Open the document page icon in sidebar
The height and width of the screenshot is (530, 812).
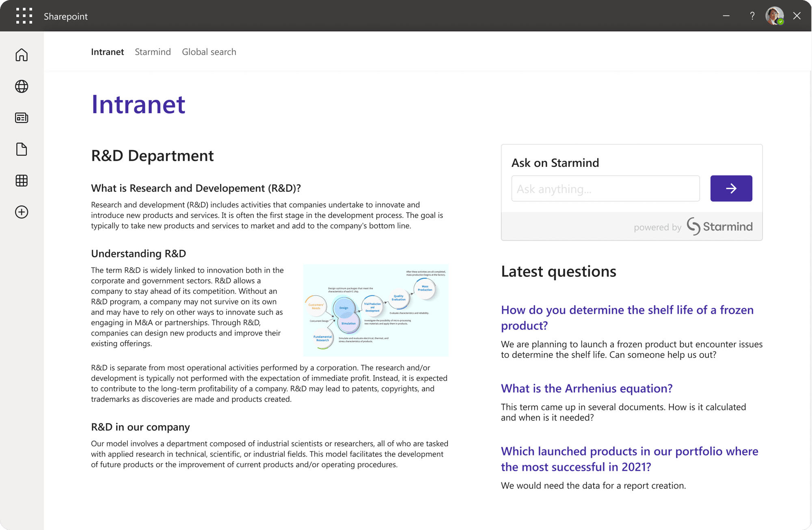pyautogui.click(x=21, y=149)
